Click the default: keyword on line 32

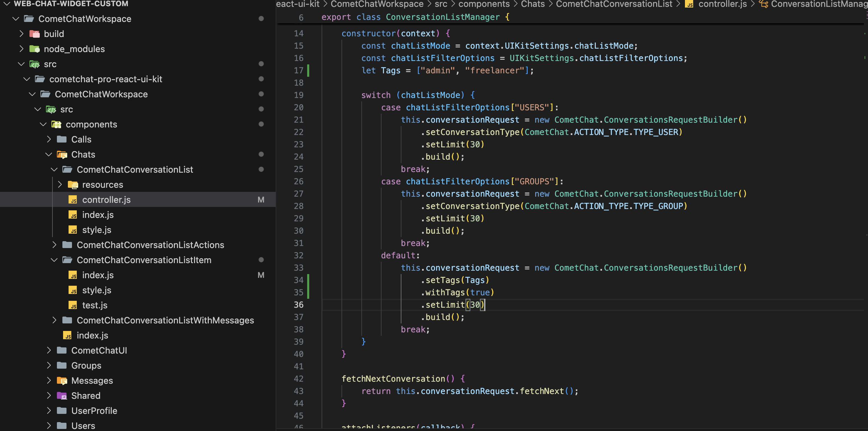[x=400, y=256]
